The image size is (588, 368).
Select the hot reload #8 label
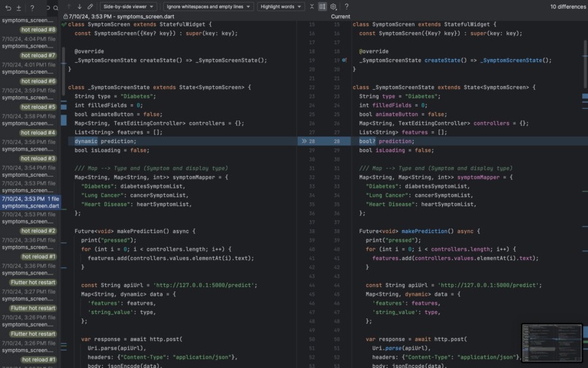tap(38, 30)
